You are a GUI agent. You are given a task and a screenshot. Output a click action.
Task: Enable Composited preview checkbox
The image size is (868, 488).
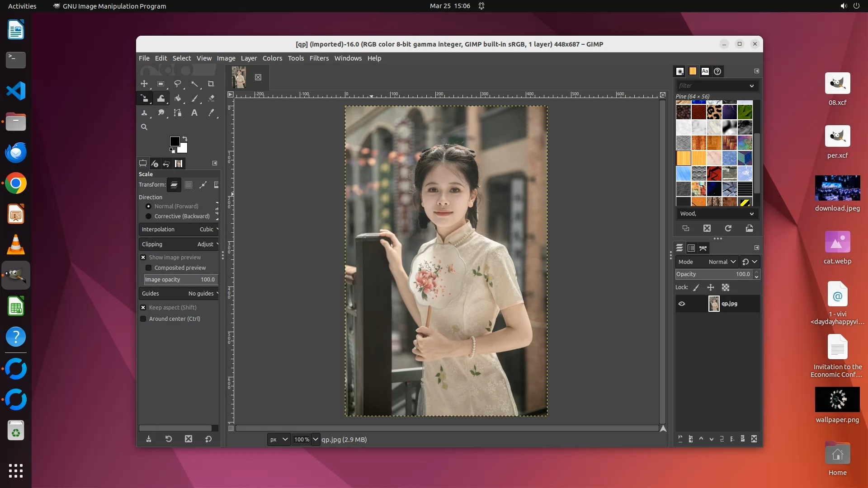click(x=148, y=268)
